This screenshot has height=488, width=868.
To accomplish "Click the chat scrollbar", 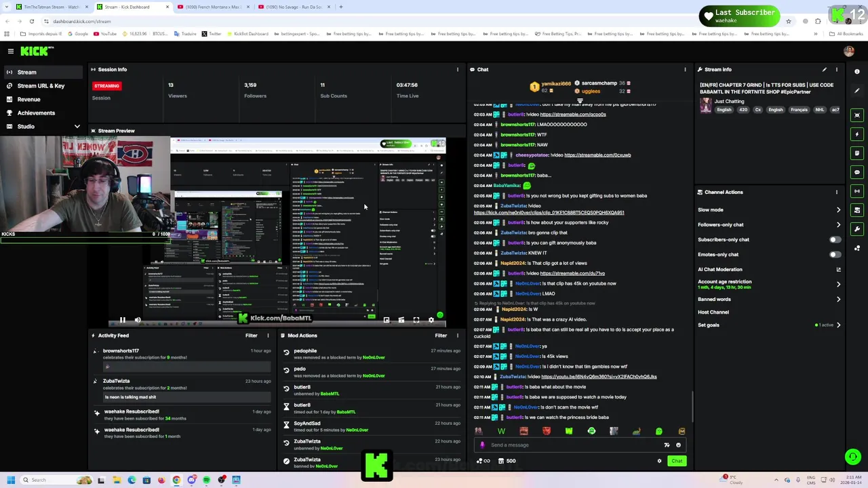I will point(692,407).
